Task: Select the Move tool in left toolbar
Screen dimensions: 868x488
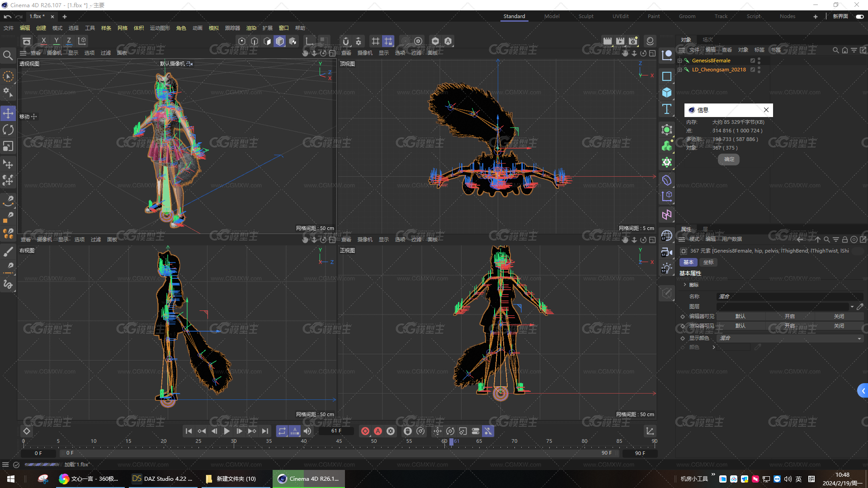Action: coord(8,113)
